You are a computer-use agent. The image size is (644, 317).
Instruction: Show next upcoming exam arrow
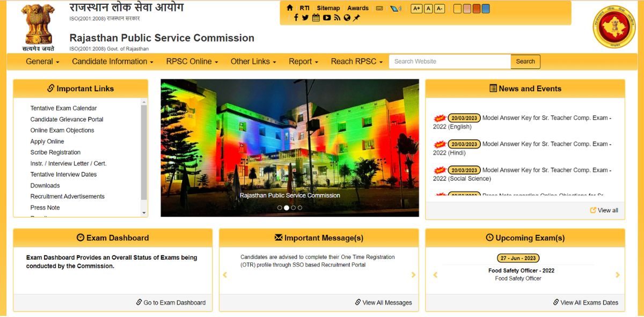(x=618, y=275)
